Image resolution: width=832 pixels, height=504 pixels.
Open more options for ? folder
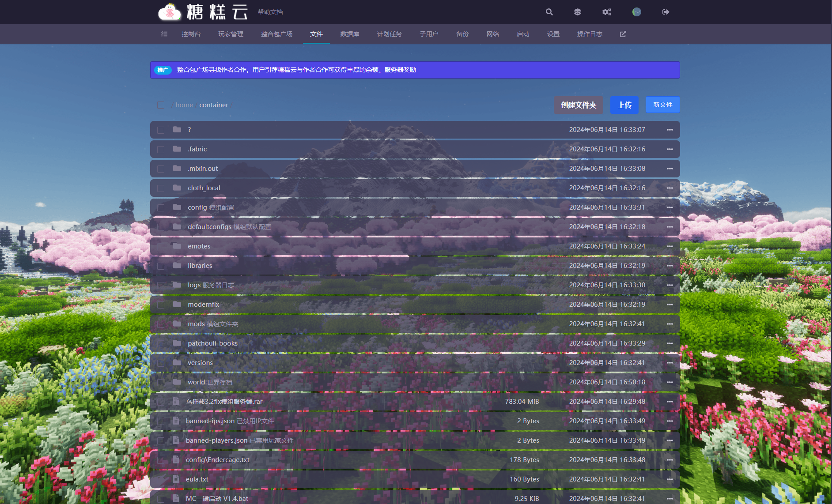pos(670,130)
